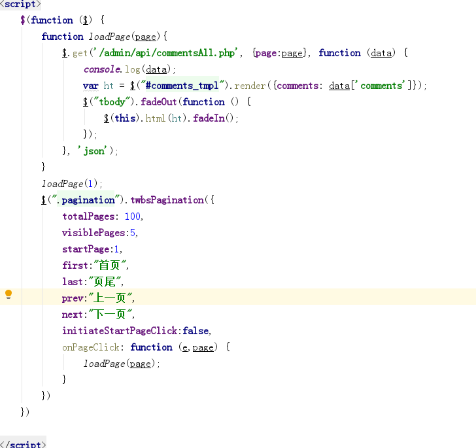Click the first: "首页" string
This screenshot has height=448, width=476.
[110, 265]
